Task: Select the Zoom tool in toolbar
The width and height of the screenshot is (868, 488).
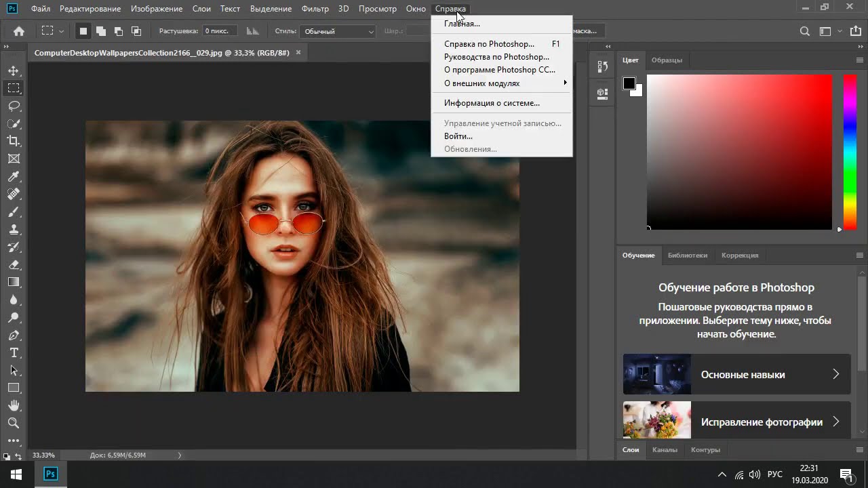Action: tap(14, 423)
